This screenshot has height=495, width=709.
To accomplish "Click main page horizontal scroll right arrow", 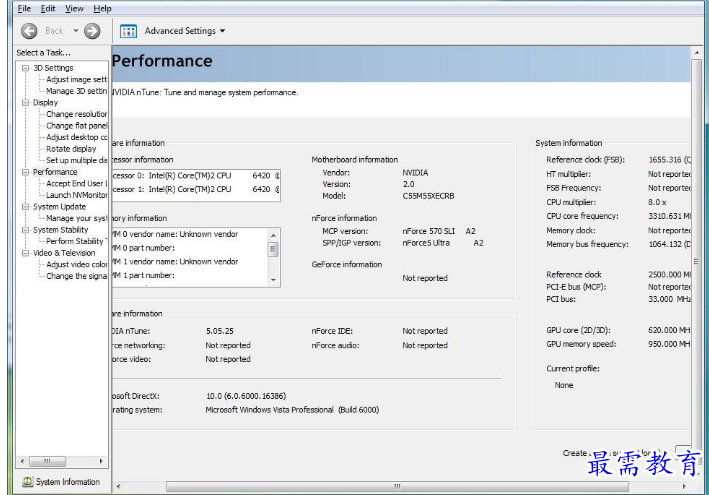I will pyautogui.click(x=684, y=487).
